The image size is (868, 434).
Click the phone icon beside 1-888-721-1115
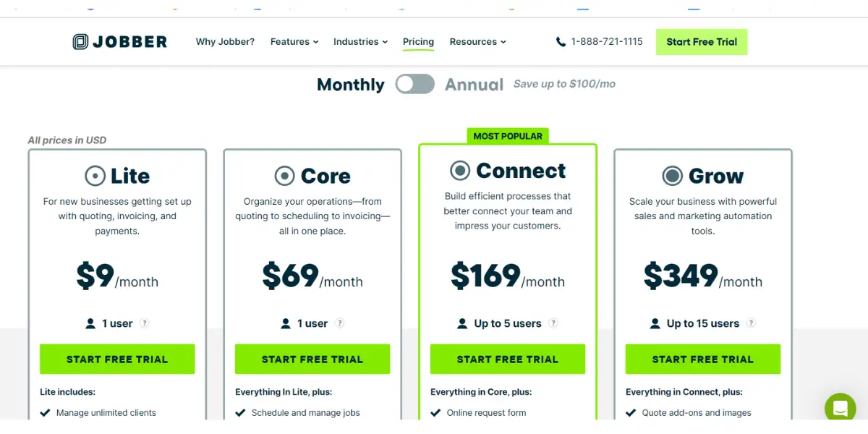tap(561, 42)
